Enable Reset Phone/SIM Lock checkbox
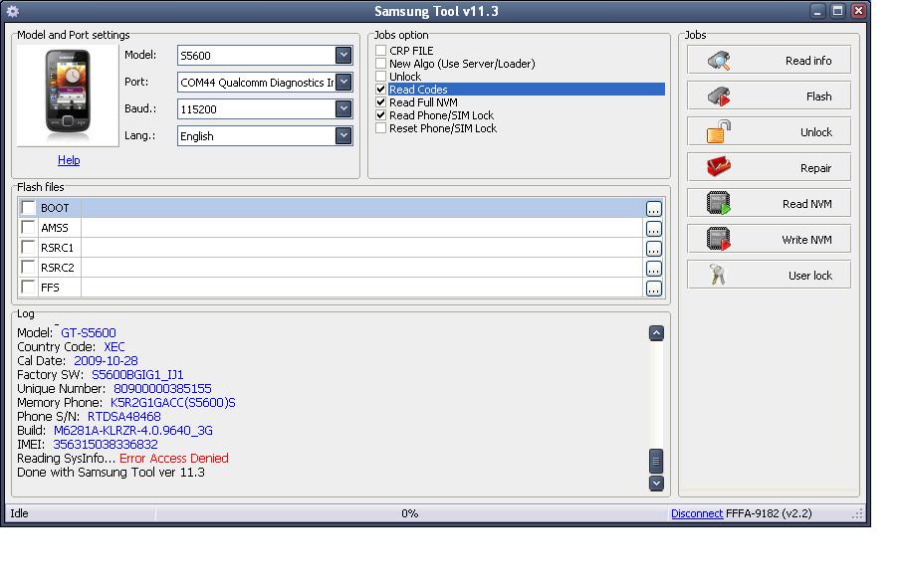 point(380,127)
